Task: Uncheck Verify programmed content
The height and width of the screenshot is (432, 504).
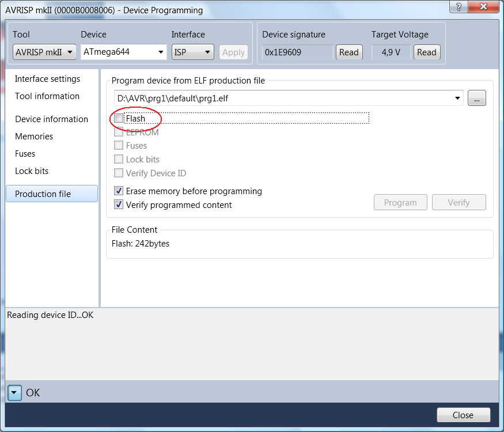Action: tap(119, 204)
